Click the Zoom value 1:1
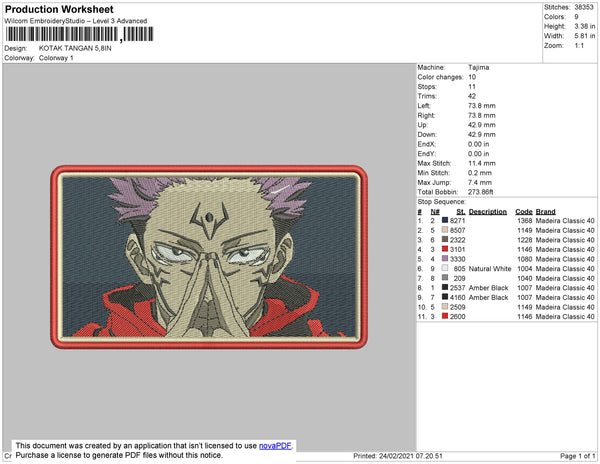The image size is (600, 464). (x=579, y=46)
